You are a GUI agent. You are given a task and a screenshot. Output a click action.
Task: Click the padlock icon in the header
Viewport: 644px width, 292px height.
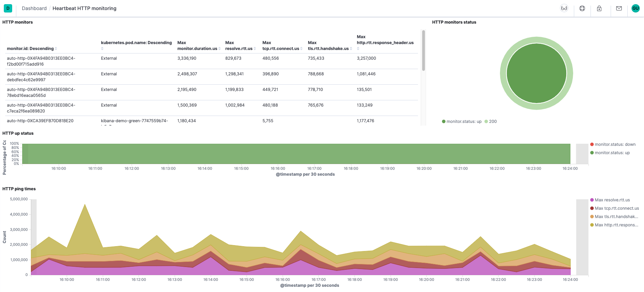point(599,8)
